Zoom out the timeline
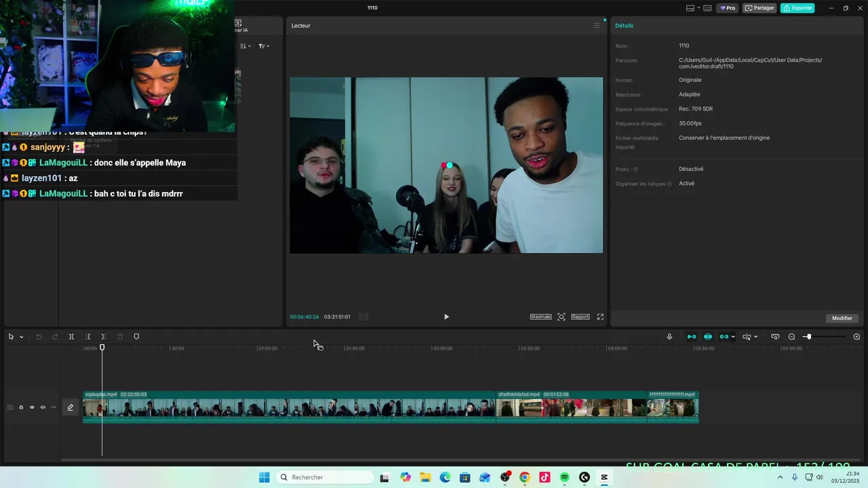The width and height of the screenshot is (868, 488). [791, 337]
